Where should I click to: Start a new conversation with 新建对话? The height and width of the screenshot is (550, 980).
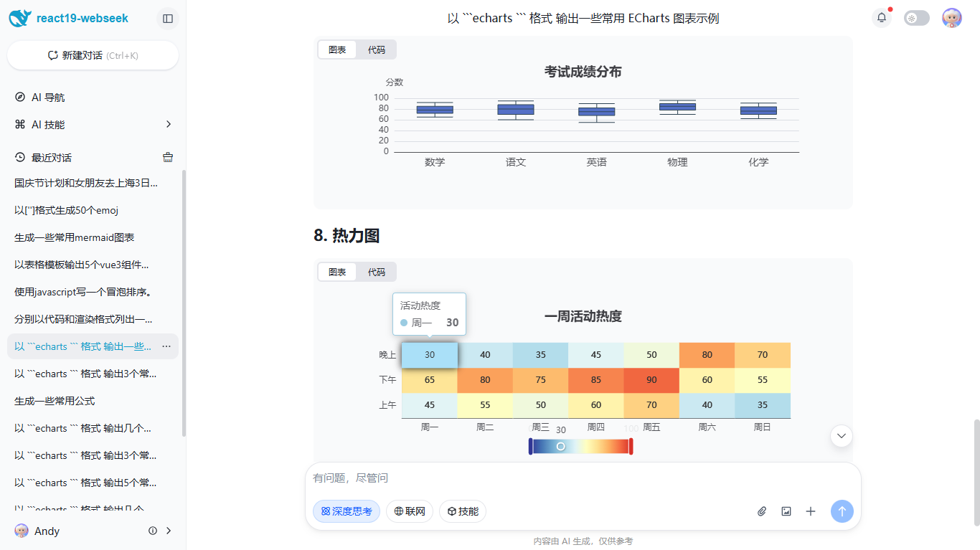pos(93,55)
